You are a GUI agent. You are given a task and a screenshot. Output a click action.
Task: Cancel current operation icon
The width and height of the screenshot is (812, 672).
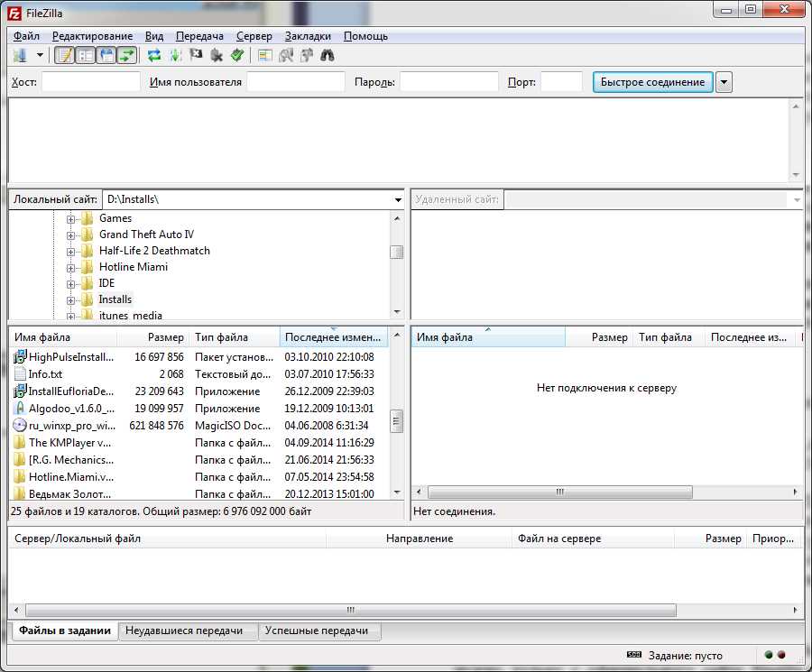196,55
